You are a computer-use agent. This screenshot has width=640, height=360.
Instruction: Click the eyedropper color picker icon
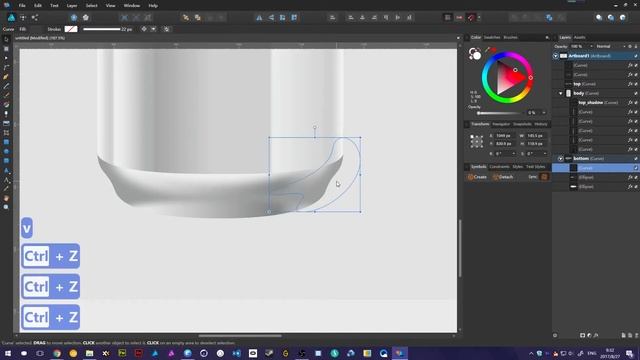click(x=488, y=50)
